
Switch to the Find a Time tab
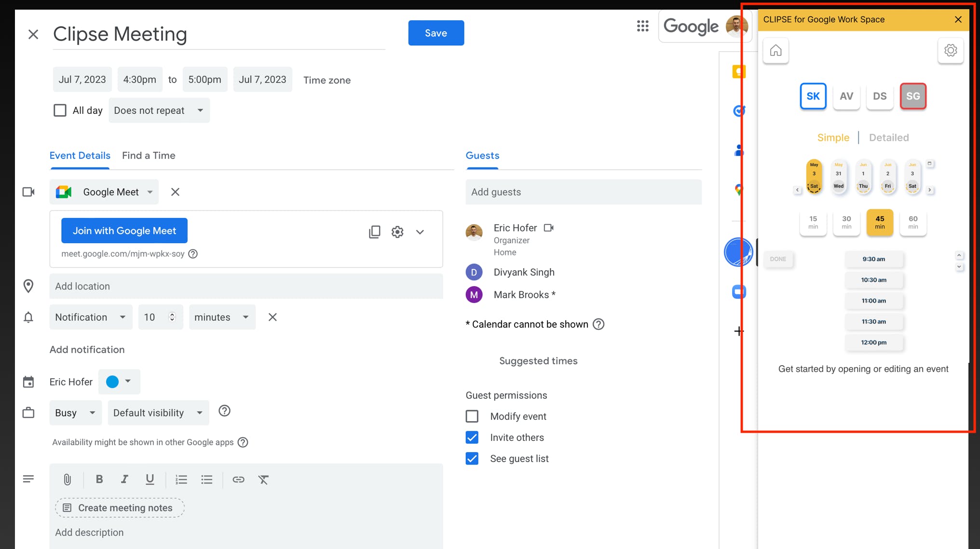point(148,155)
